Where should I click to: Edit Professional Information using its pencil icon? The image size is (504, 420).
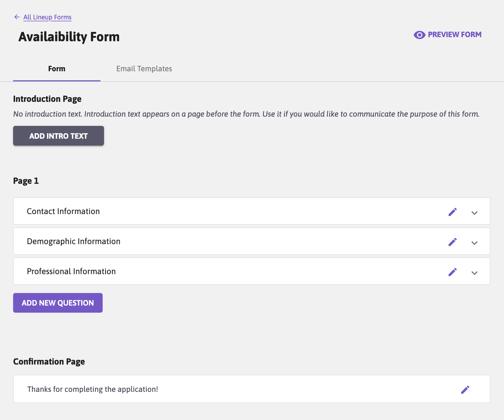[453, 271]
